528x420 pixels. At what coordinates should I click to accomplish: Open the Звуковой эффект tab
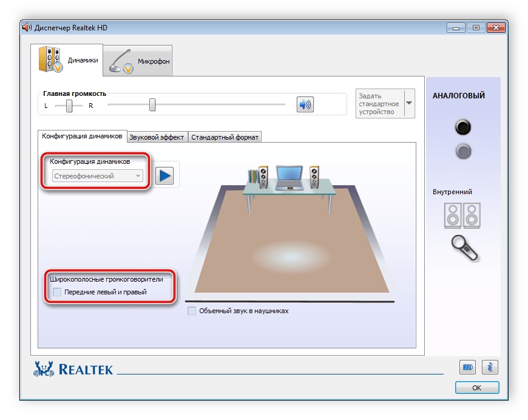(157, 137)
